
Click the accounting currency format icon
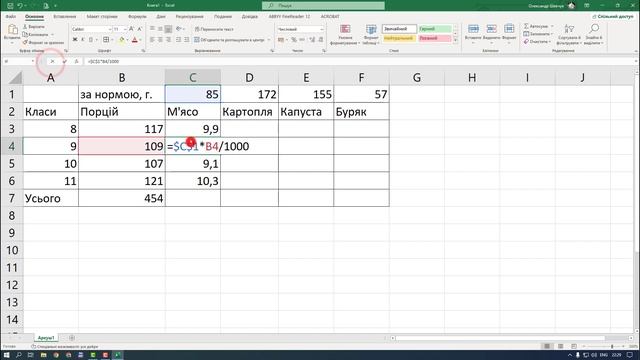(281, 40)
